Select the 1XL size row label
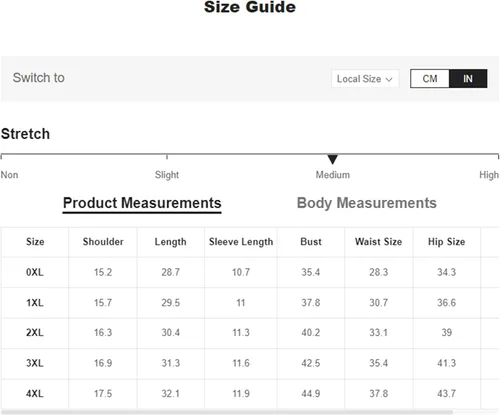 point(35,303)
